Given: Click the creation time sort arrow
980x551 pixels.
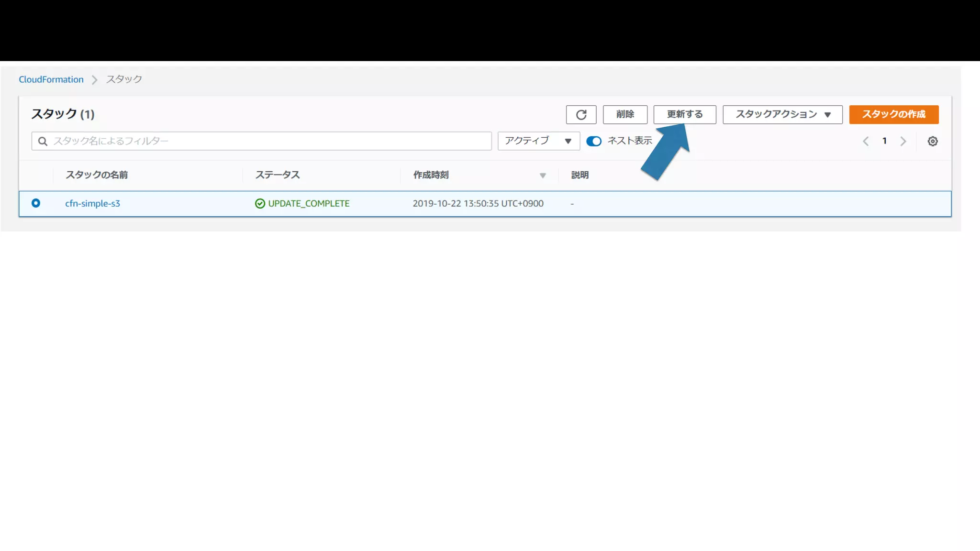Looking at the screenshot, I should 543,176.
